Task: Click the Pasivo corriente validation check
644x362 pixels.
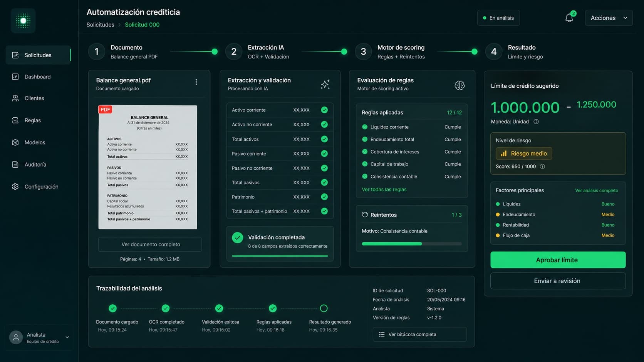Action: [x=324, y=153]
